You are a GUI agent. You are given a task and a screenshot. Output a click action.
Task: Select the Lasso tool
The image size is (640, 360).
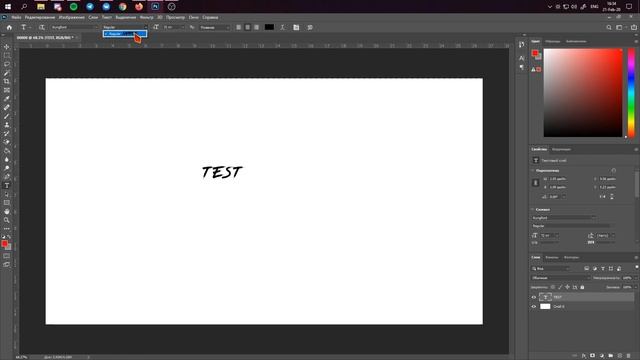7,64
